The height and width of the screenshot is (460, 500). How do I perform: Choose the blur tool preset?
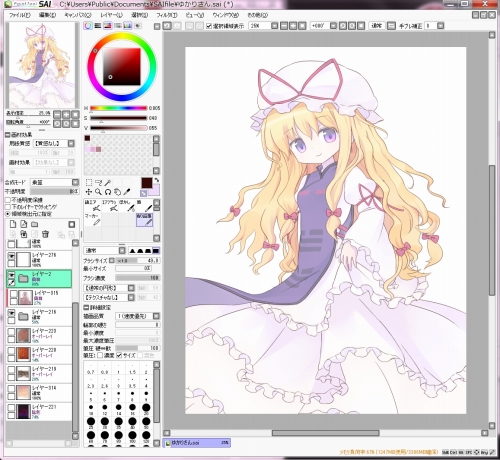point(127,206)
